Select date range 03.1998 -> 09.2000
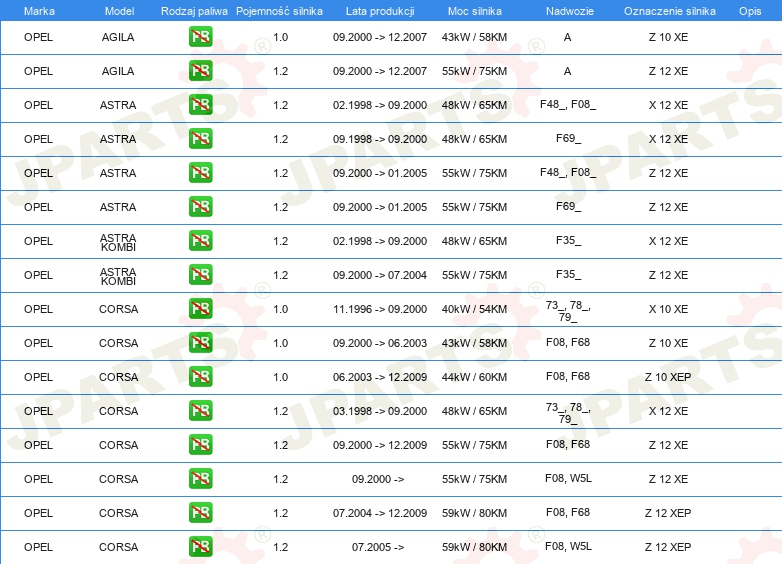This screenshot has height=564, width=782. tap(380, 411)
